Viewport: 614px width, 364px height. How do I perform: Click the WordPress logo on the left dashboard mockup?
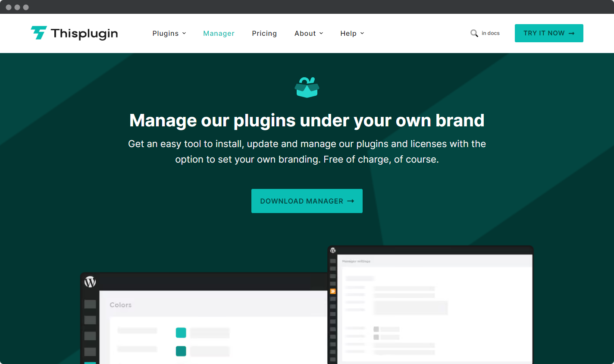tap(90, 282)
